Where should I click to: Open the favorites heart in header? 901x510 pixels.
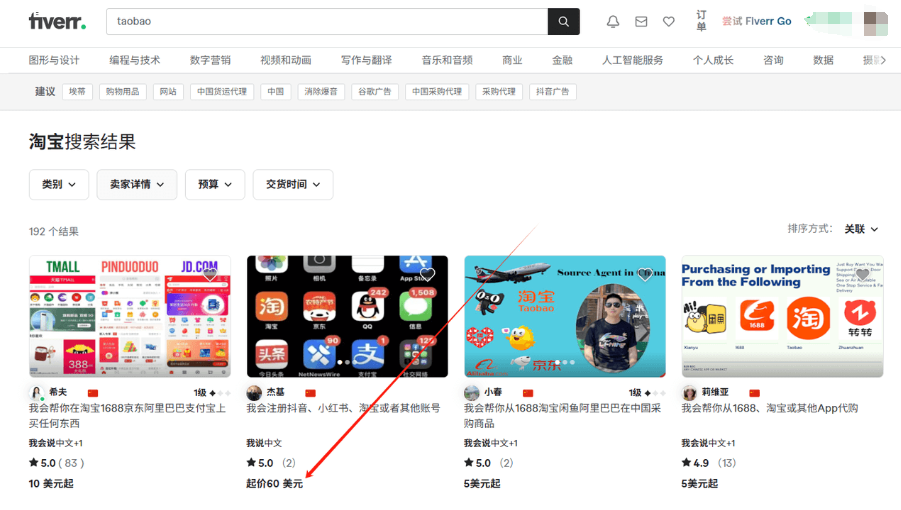(669, 21)
